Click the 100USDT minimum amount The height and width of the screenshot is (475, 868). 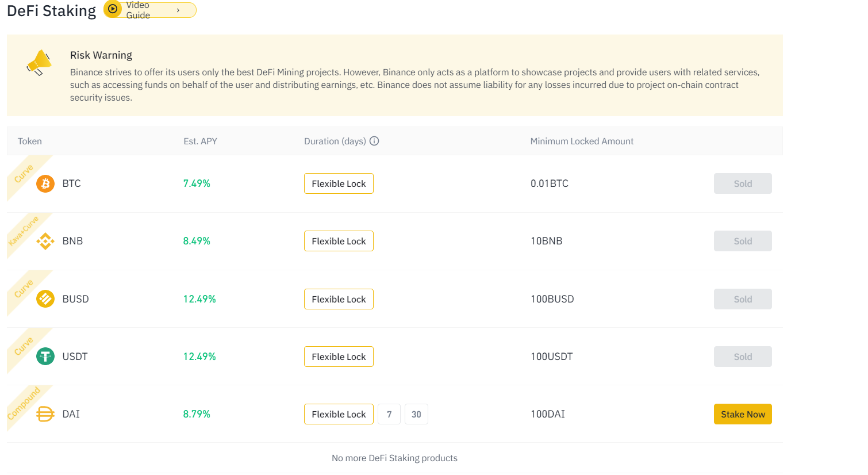click(551, 357)
